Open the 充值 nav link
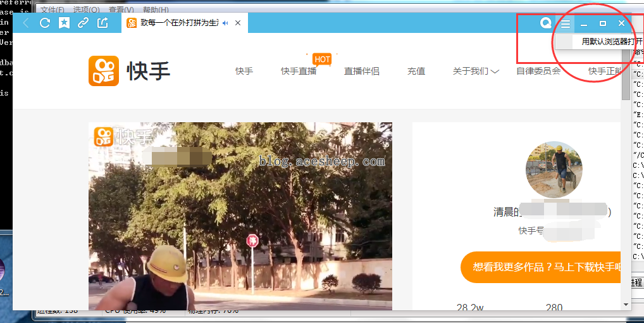This screenshot has width=644, height=323. coord(416,71)
